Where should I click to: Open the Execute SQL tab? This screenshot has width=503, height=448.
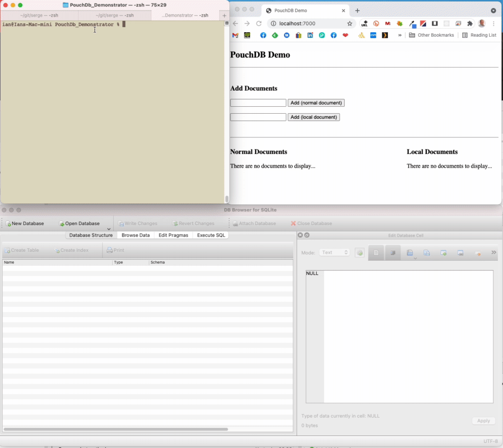(211, 235)
